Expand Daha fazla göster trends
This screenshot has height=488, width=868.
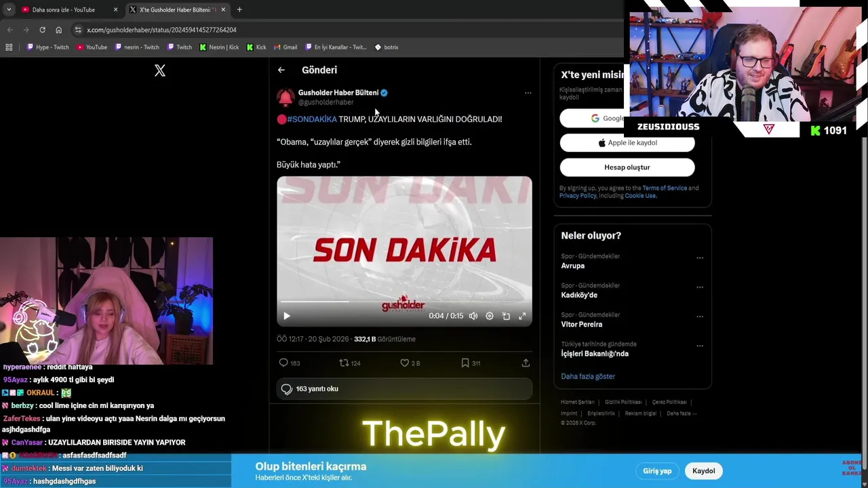pyautogui.click(x=588, y=376)
